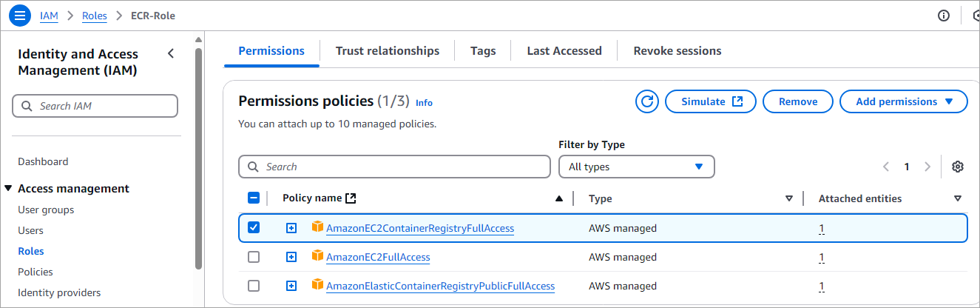
Task: Open the AmazonEC2FullAccess policy link
Action: coord(378,257)
